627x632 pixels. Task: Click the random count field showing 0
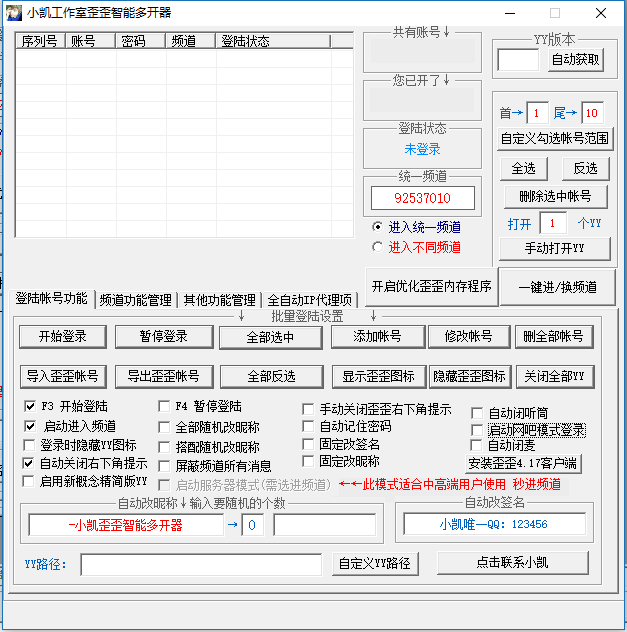tap(252, 525)
